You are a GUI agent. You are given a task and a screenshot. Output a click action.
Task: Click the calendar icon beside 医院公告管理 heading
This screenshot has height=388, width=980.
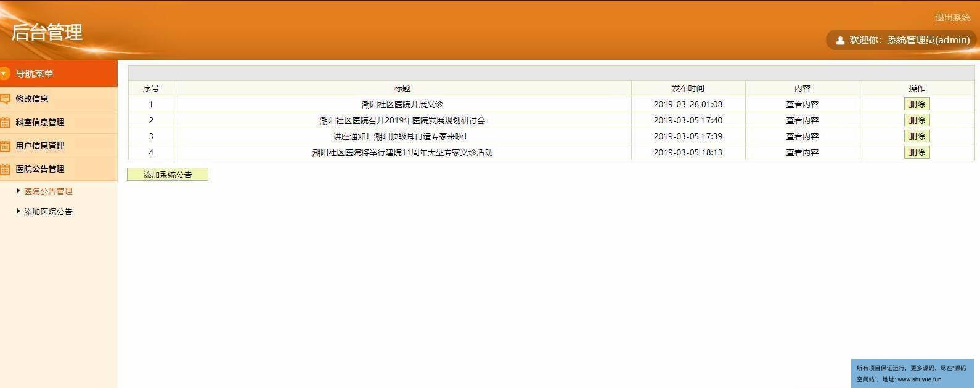click(x=5, y=170)
